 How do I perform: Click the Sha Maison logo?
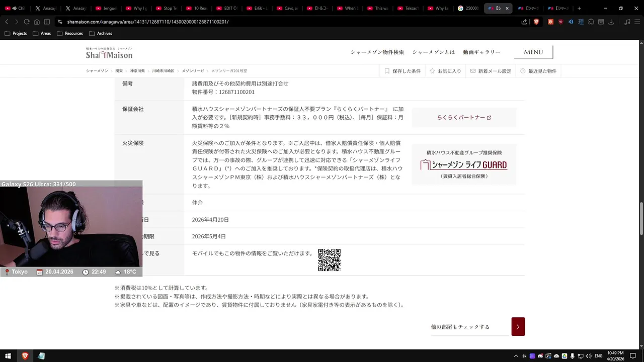coord(109,53)
